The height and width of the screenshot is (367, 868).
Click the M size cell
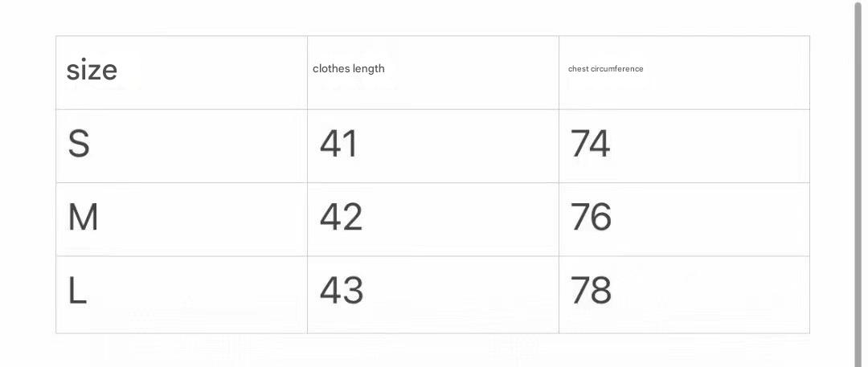pyautogui.click(x=83, y=218)
